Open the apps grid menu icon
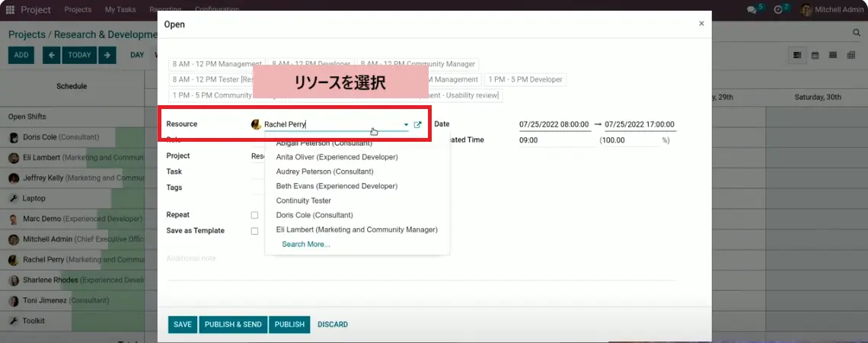 [10, 10]
